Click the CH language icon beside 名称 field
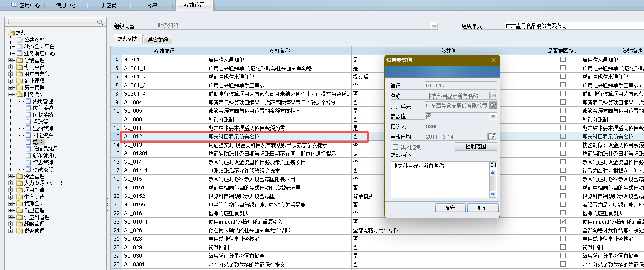This screenshot has width=644, height=270. [493, 96]
